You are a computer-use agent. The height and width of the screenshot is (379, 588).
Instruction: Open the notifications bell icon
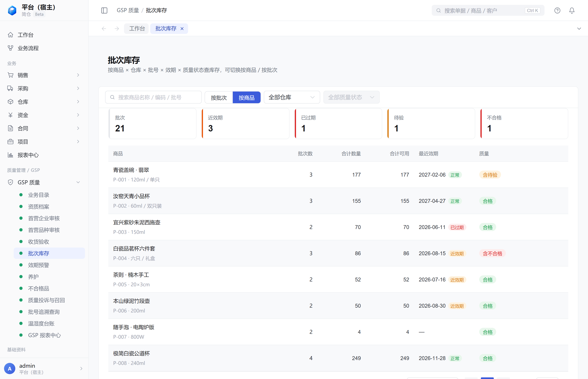click(x=572, y=10)
